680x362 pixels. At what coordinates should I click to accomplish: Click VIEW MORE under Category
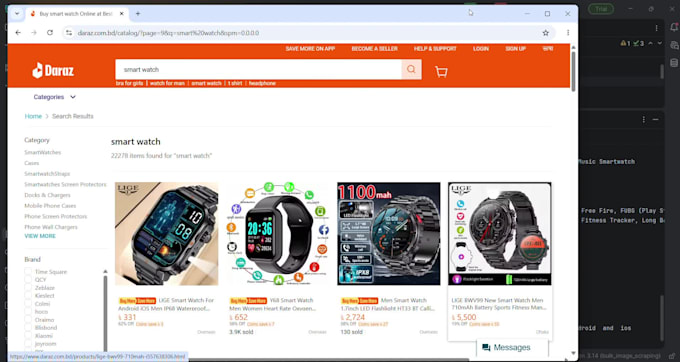click(x=40, y=236)
